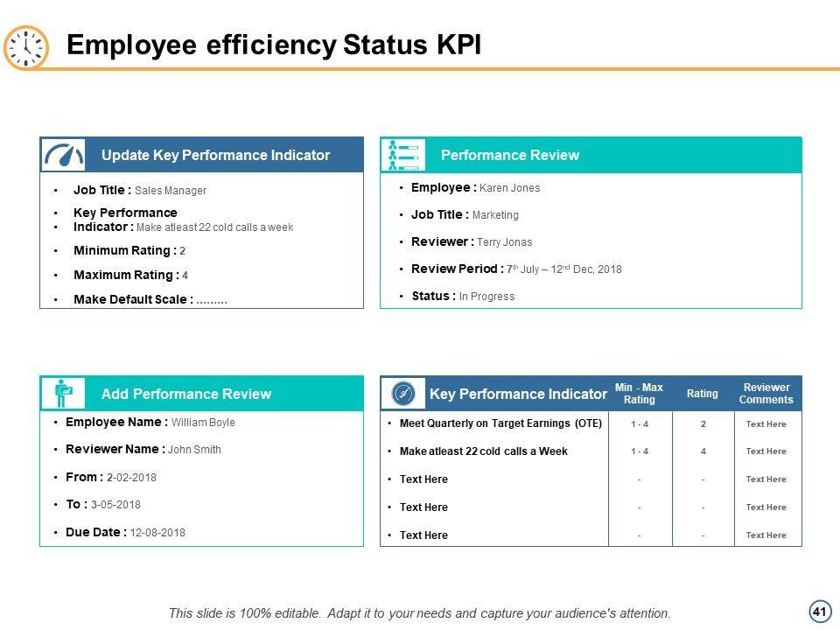Click the Status value In Progress
Image resolution: width=840 pixels, height=630 pixels.
click(x=486, y=297)
